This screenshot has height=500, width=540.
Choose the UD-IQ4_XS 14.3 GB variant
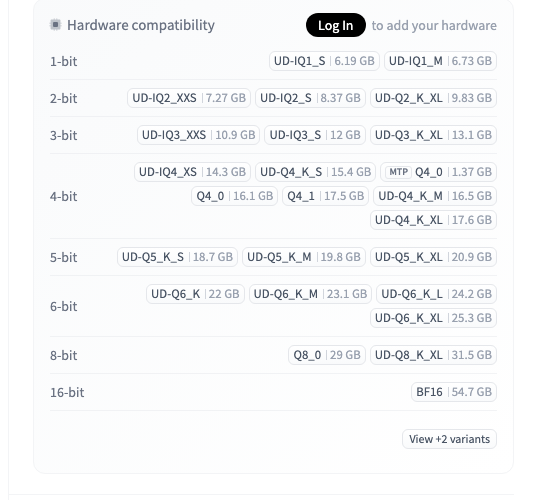pyautogui.click(x=192, y=172)
